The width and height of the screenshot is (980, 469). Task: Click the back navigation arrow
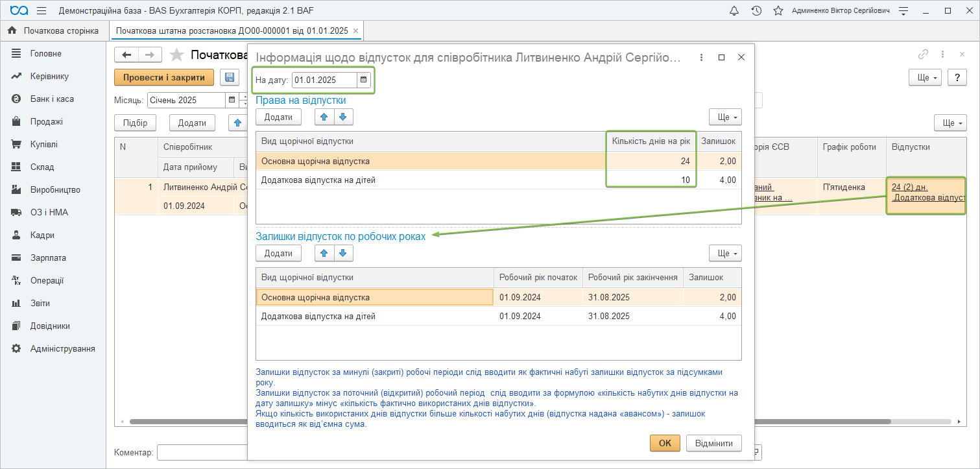126,55
